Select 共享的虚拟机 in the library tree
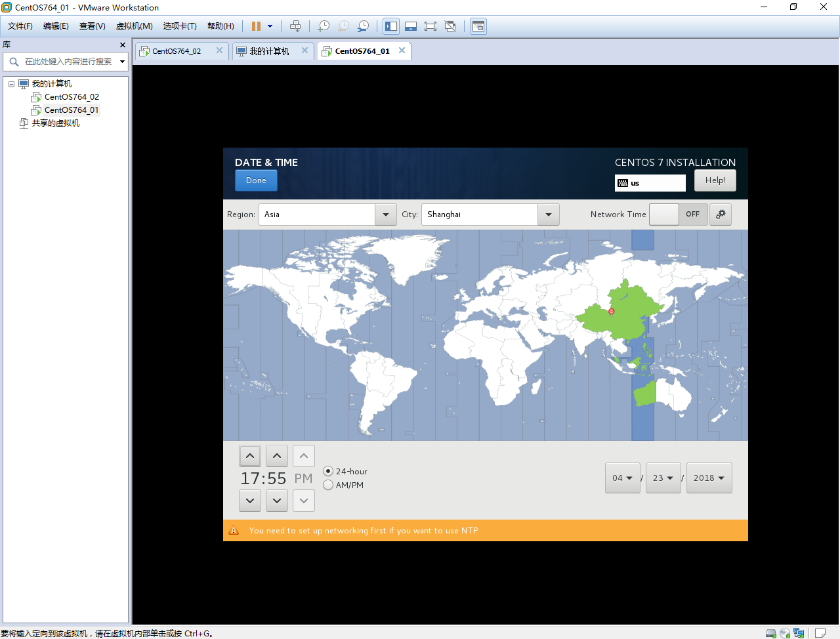Viewport: 840px width, 639px height. 56,123
